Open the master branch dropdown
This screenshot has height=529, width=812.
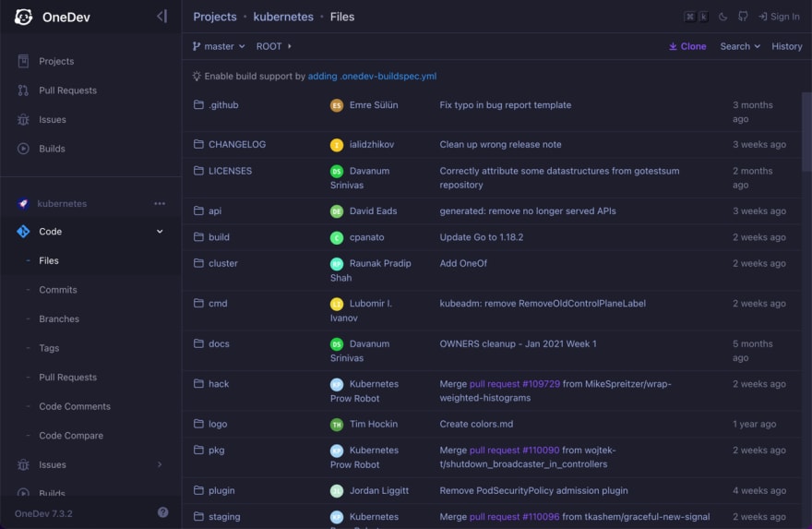tap(219, 46)
